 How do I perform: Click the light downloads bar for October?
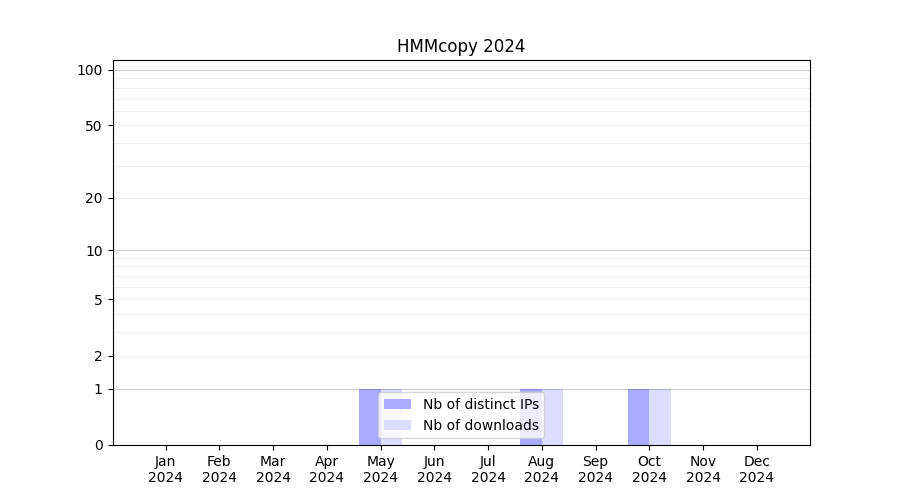(x=660, y=416)
